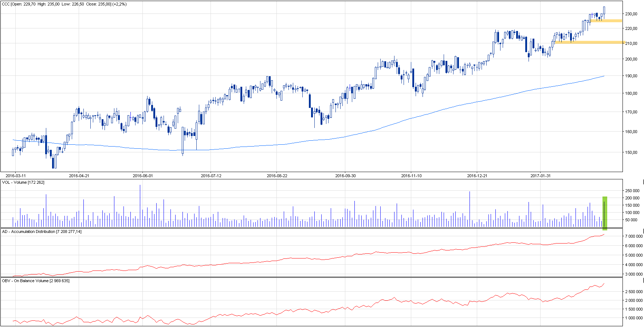Click the latest candlestick at the chart top
This screenshot has height=327, width=644.
[x=604, y=11]
